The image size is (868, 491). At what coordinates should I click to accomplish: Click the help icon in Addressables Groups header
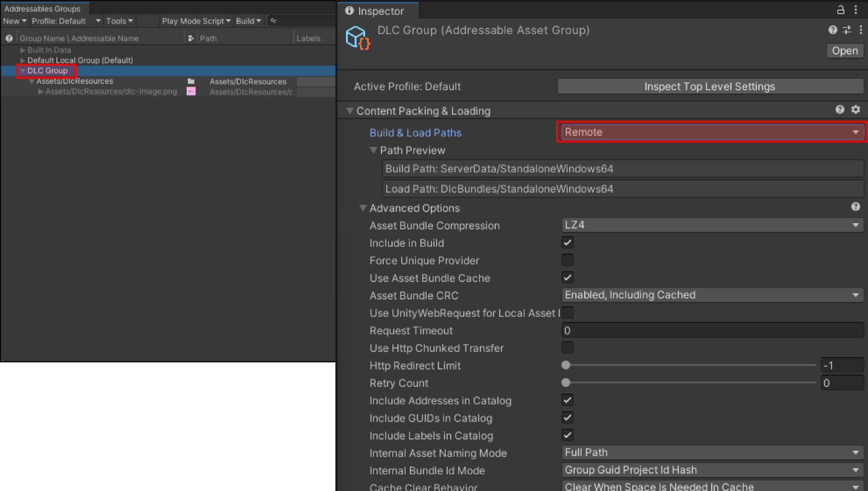coord(9,38)
